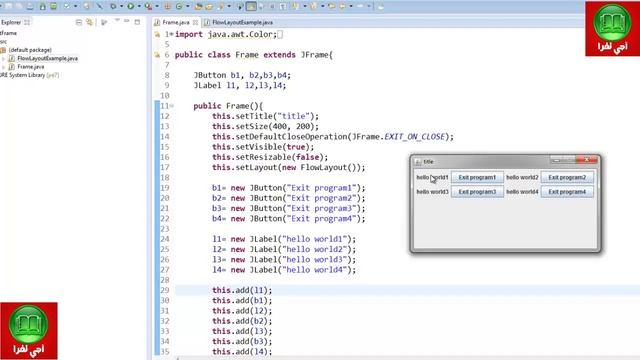Open the Run button dropdown arrow
The height and width of the screenshot is (360, 640).
(139, 6)
